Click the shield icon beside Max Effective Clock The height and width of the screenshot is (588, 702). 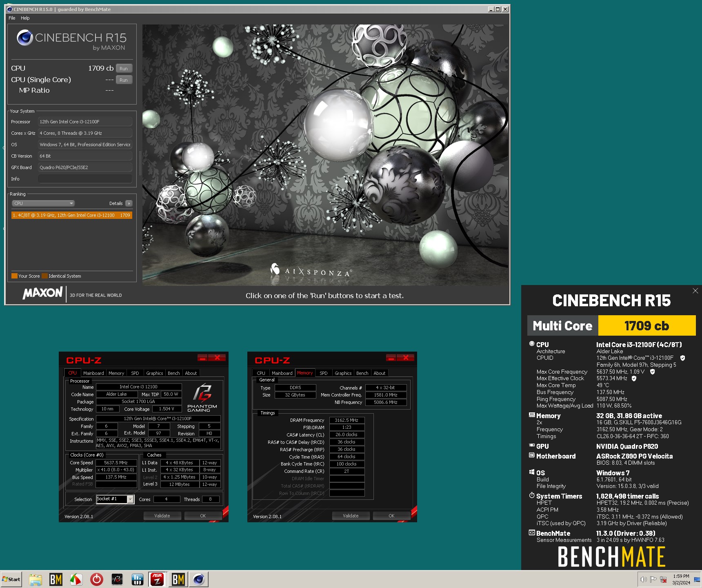point(634,379)
